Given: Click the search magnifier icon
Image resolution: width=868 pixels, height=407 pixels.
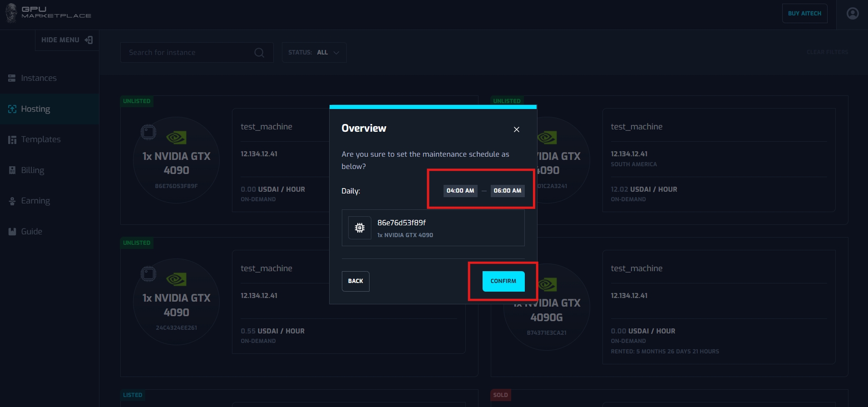Looking at the screenshot, I should point(259,53).
